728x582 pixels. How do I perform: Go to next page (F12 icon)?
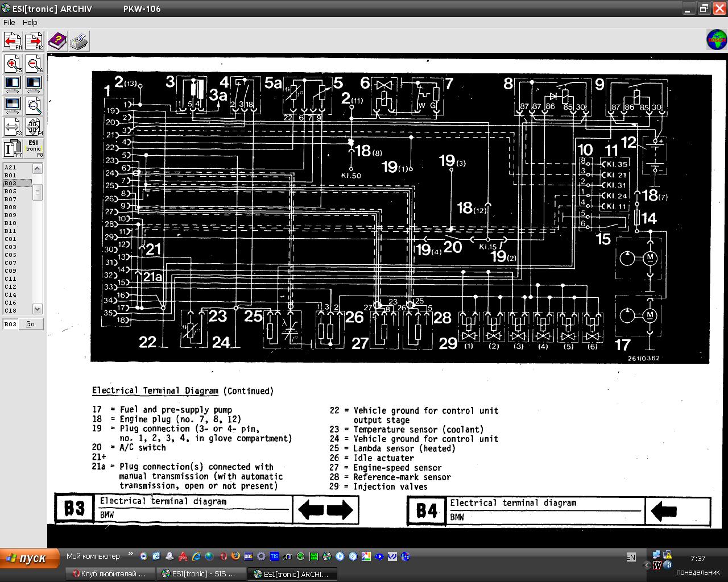34,41
